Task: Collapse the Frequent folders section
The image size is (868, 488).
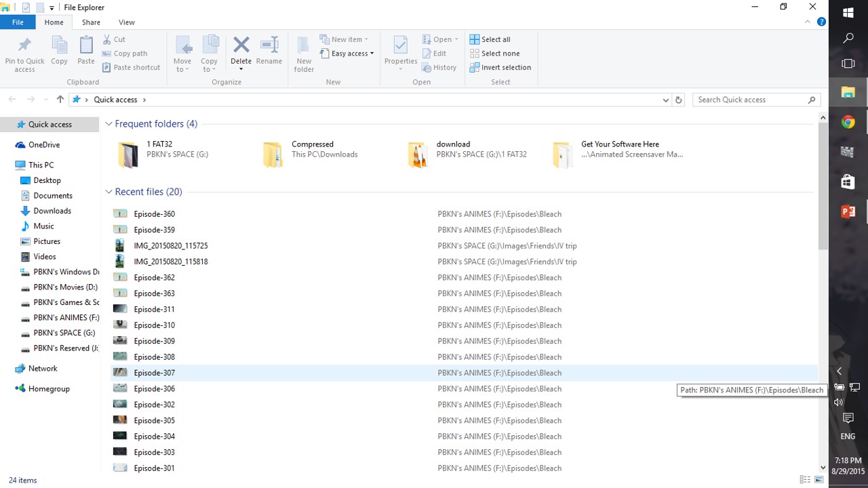Action: [108, 124]
